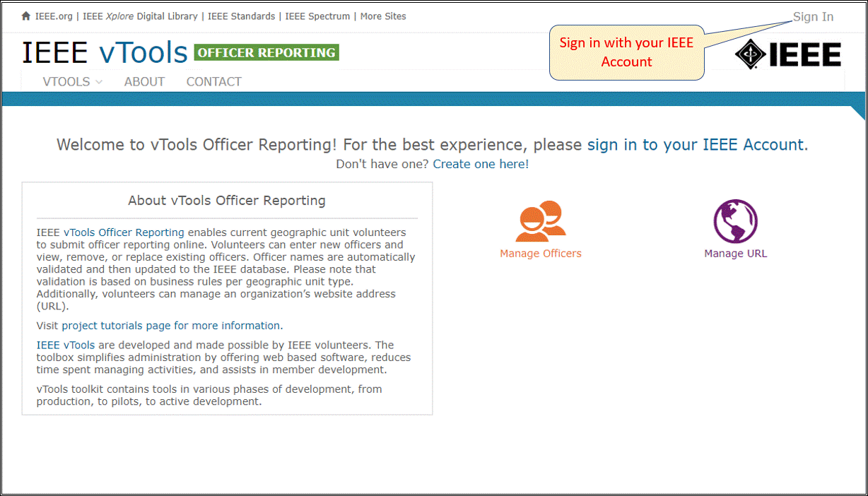Go to IEEE.org top link
Viewport: 868px width, 496px height.
click(53, 16)
